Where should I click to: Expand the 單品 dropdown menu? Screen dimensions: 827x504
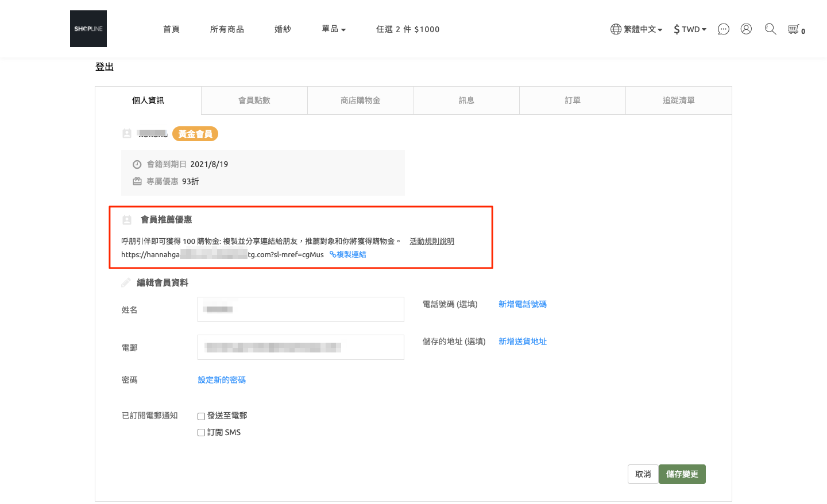334,29
